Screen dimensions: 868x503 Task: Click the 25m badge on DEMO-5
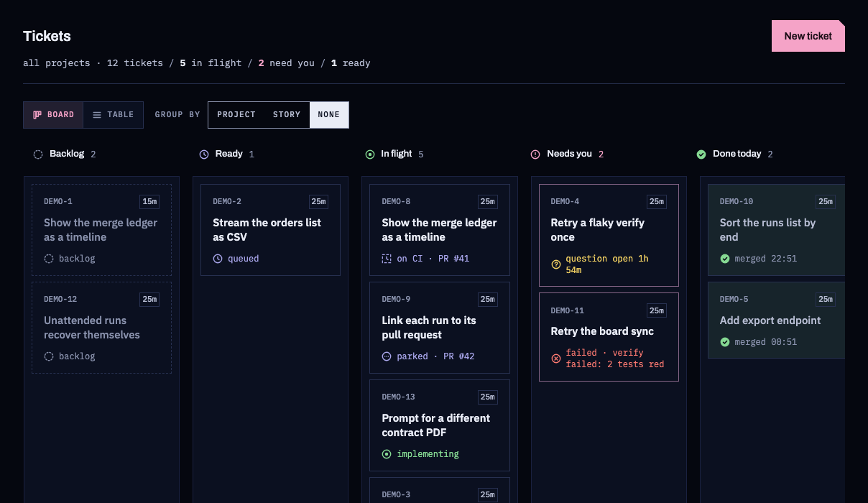pyautogui.click(x=826, y=300)
